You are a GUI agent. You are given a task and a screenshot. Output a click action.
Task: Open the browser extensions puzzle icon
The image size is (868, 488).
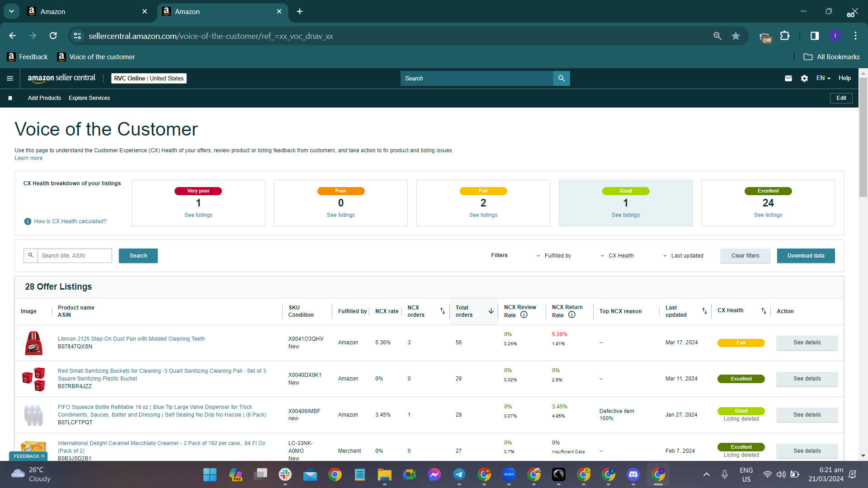785,36
